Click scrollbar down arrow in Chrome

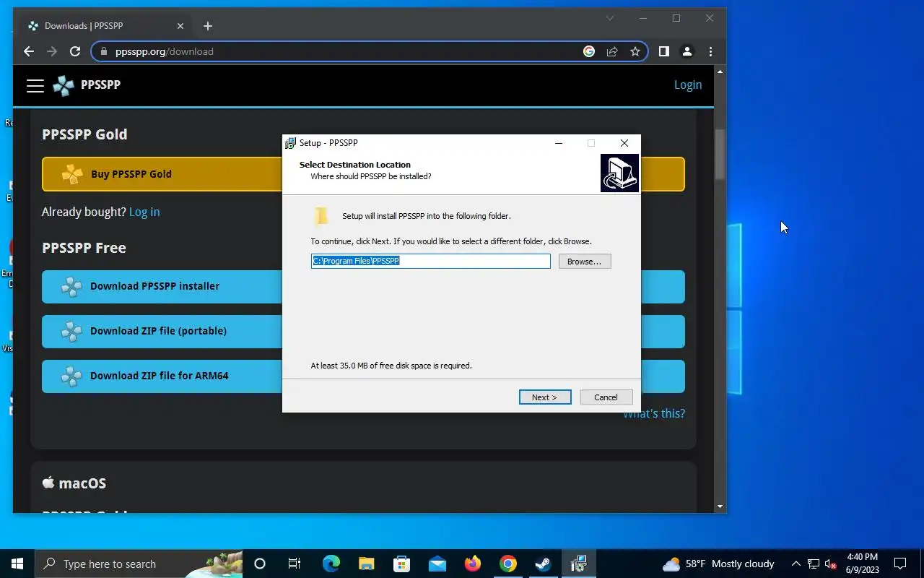pos(720,507)
